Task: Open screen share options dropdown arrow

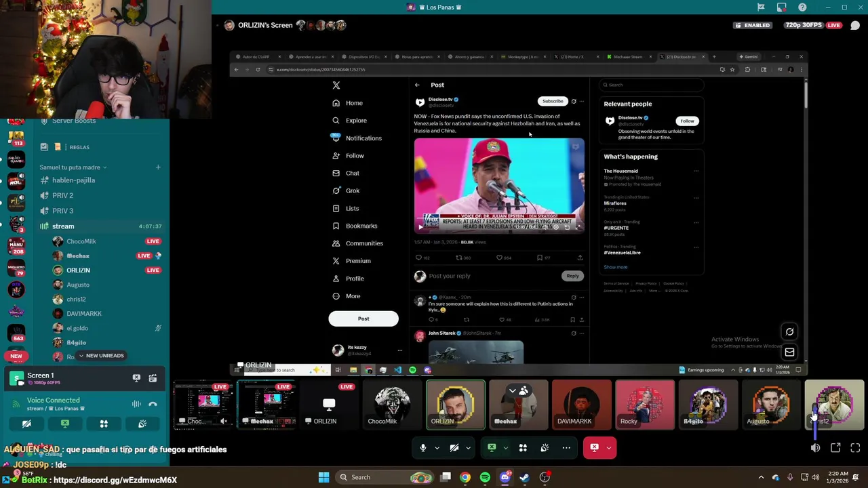Action: click(x=505, y=448)
